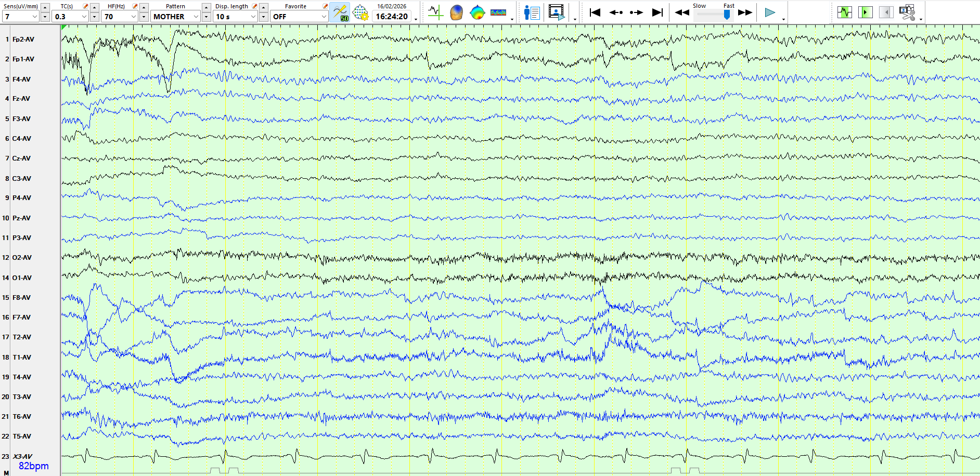Select the X3-AV ECG channel label

pyautogui.click(x=22, y=457)
